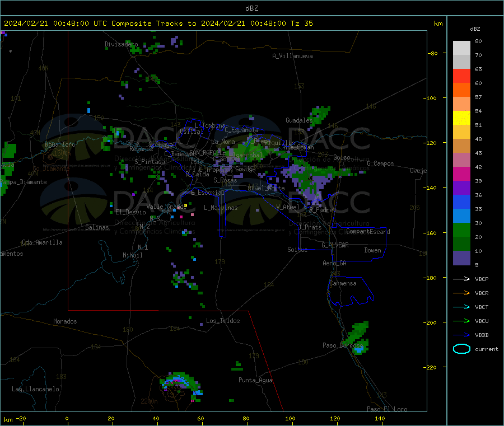Pick the light blue 30–35 dBZ swatch

pos(461,216)
